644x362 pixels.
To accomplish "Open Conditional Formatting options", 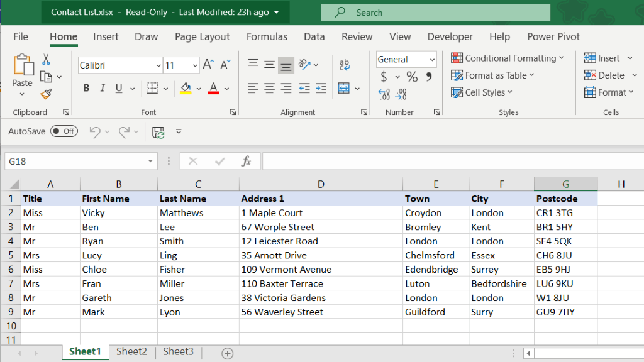I will point(508,58).
